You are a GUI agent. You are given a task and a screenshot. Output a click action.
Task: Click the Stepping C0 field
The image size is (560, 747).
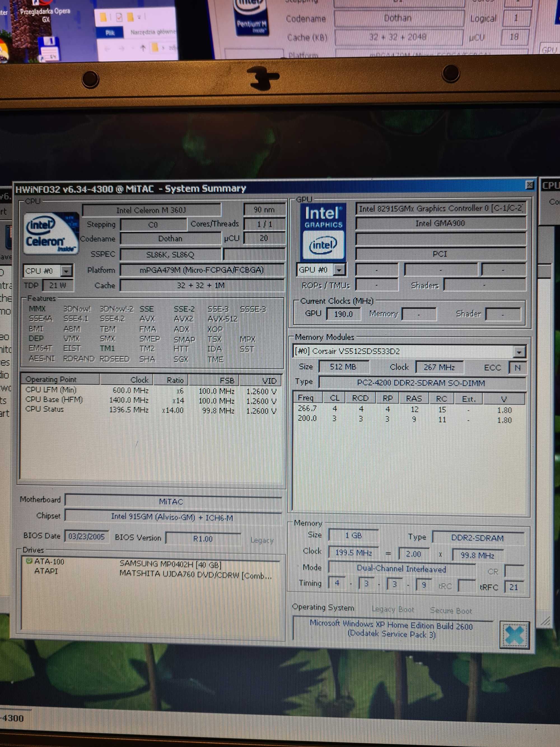coord(153,225)
